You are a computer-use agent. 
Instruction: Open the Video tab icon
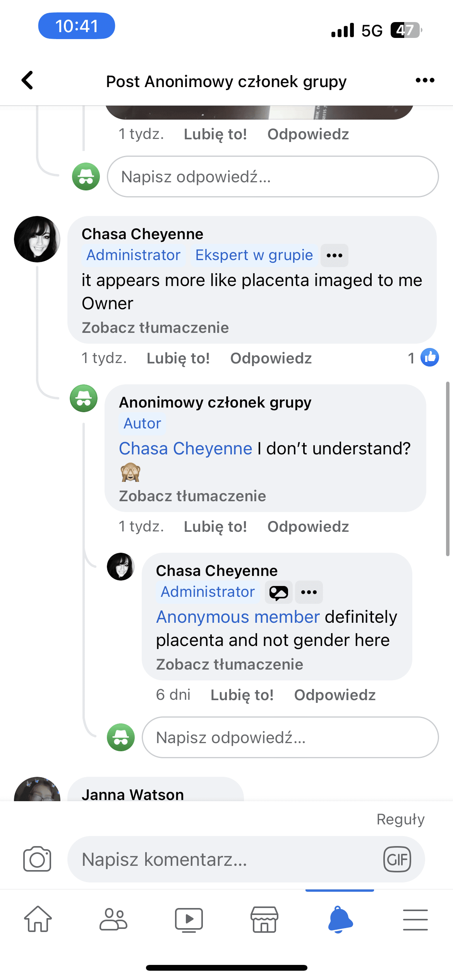click(x=189, y=919)
